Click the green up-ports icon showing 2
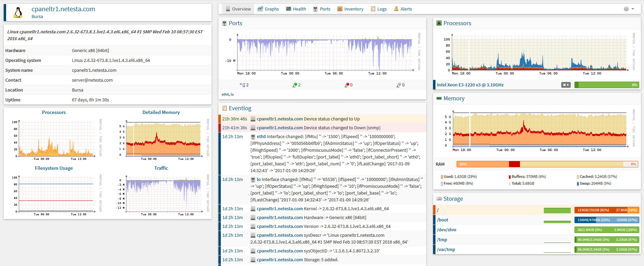 coord(295,85)
